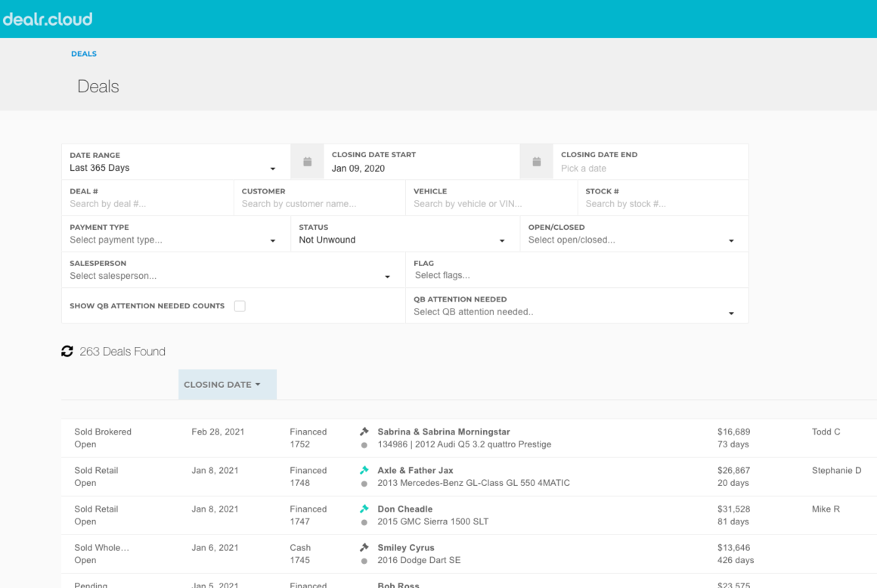Toggle Show QB Attention Needed Counts checkbox
The image size is (877, 588).
pos(240,306)
